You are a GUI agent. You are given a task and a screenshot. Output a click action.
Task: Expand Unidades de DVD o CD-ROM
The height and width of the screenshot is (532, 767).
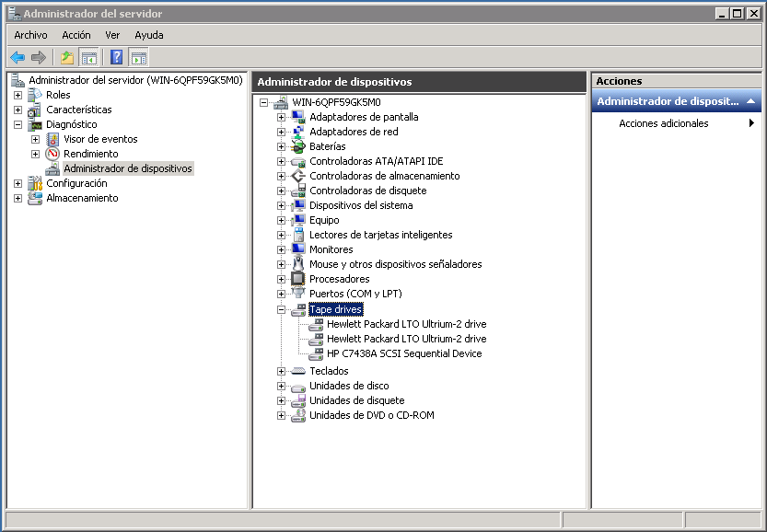click(x=282, y=415)
